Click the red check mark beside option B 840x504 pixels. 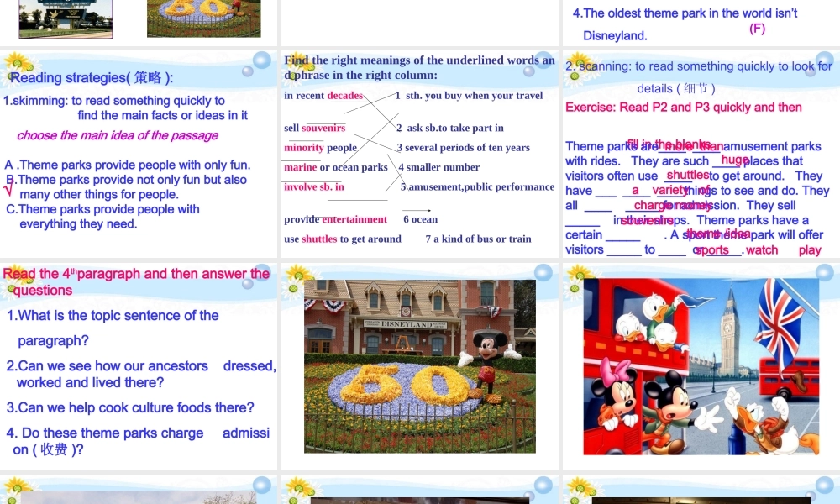click(x=8, y=190)
